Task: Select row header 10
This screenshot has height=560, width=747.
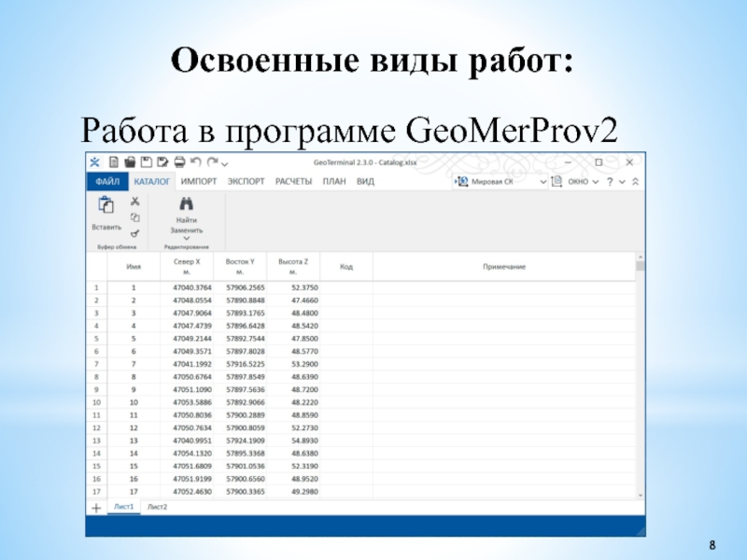Action: coord(97,402)
